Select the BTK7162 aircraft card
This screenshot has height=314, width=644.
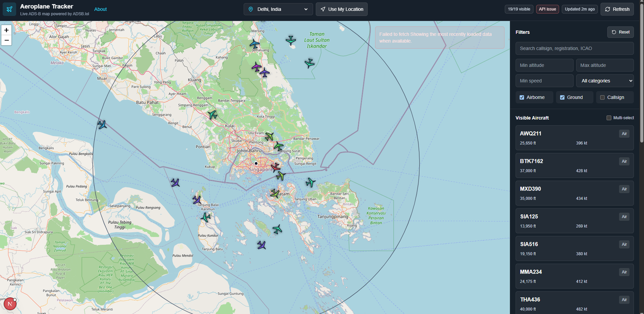(x=574, y=165)
